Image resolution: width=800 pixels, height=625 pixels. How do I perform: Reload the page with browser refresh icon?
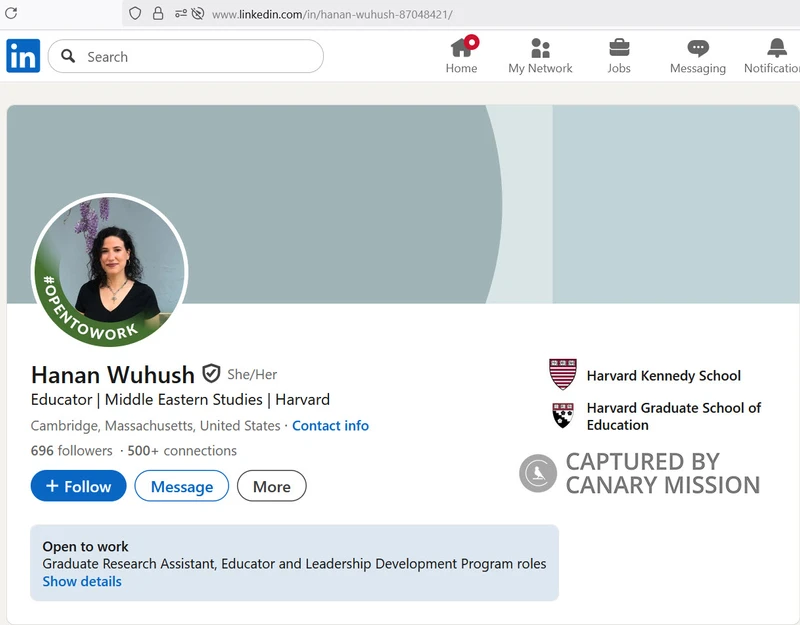(11, 14)
